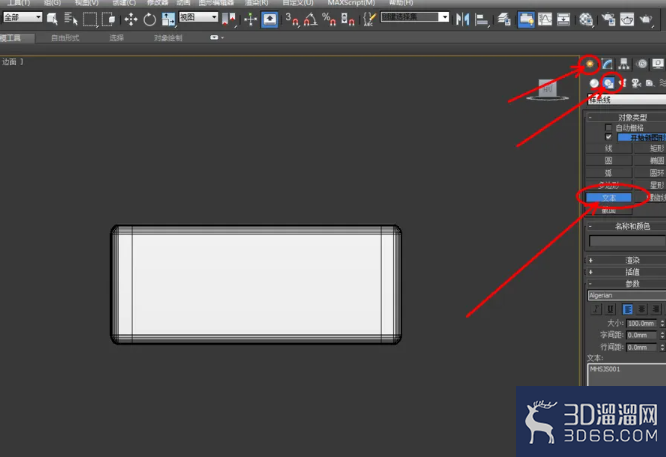Select the Cameras category icon
Viewport: 666px width, 457px height.
(636, 83)
